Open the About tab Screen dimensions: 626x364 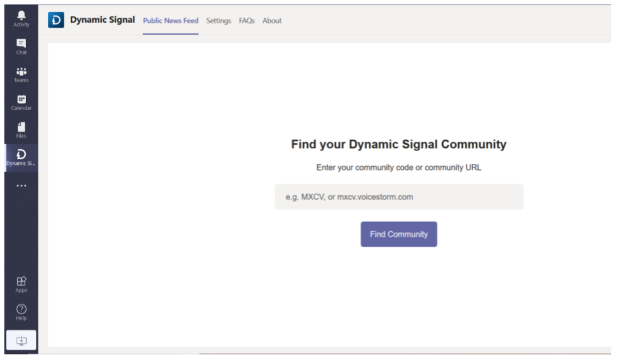[x=272, y=21]
